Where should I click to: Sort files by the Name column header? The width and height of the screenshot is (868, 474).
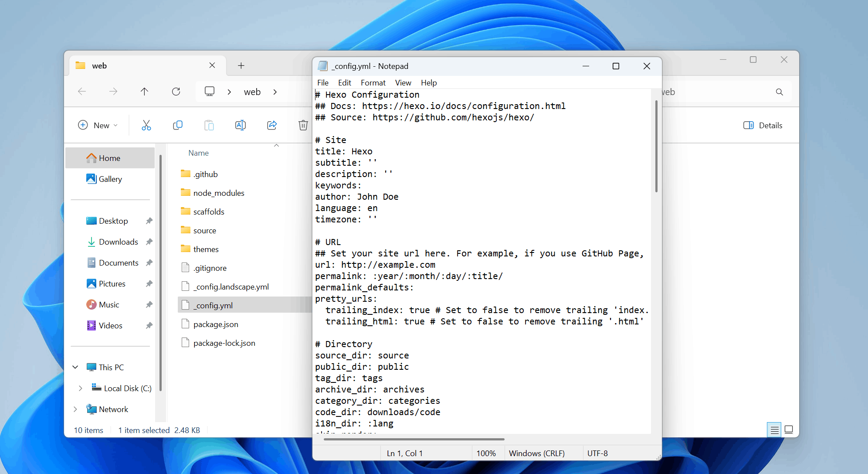(x=199, y=153)
